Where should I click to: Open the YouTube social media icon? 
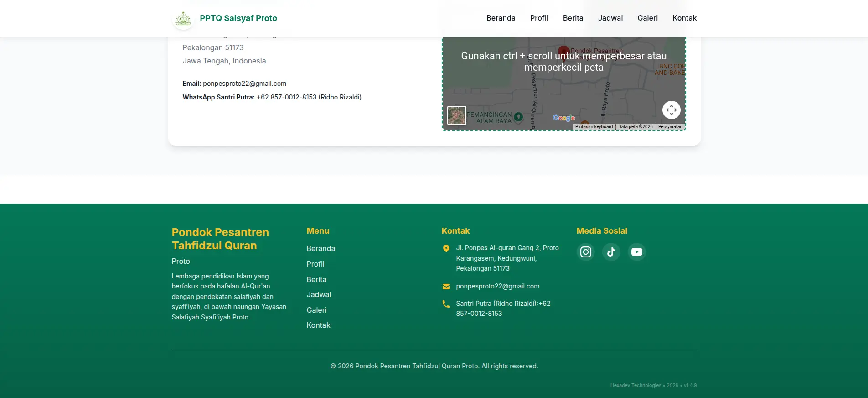637,252
